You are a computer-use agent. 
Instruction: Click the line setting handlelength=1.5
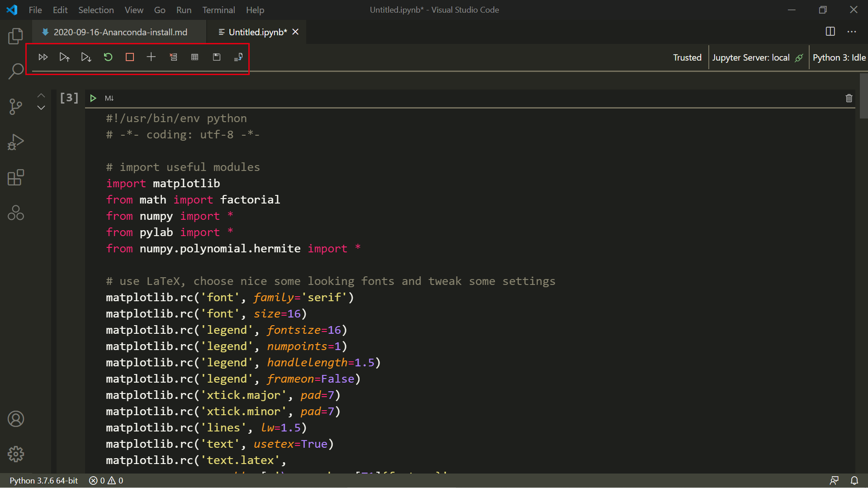pos(243,362)
